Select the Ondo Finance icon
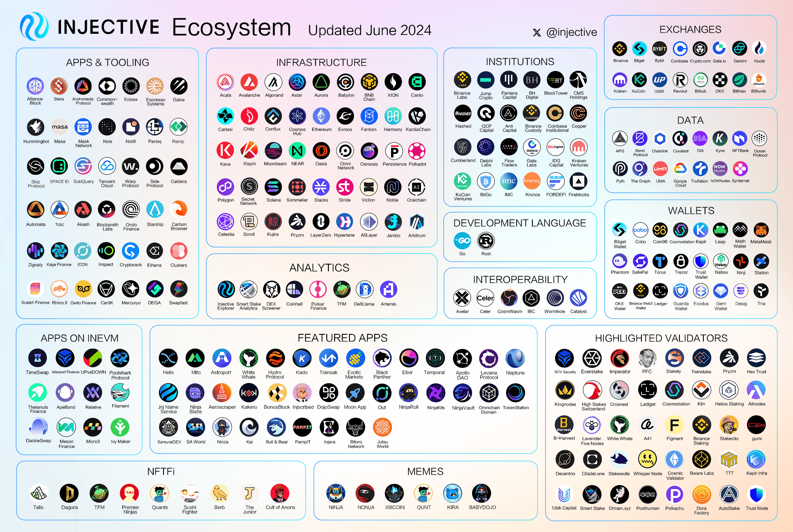 [131, 210]
